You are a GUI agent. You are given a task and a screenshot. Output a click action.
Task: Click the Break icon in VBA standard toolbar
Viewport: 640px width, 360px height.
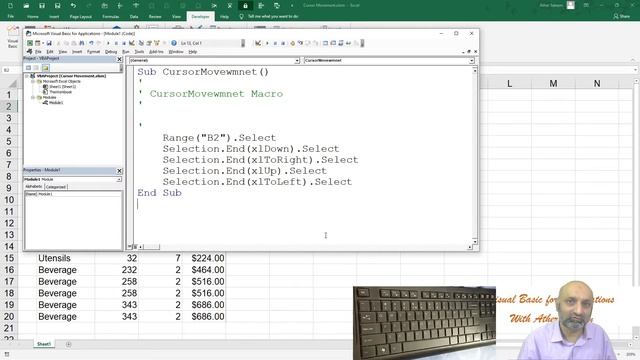coord(116,43)
